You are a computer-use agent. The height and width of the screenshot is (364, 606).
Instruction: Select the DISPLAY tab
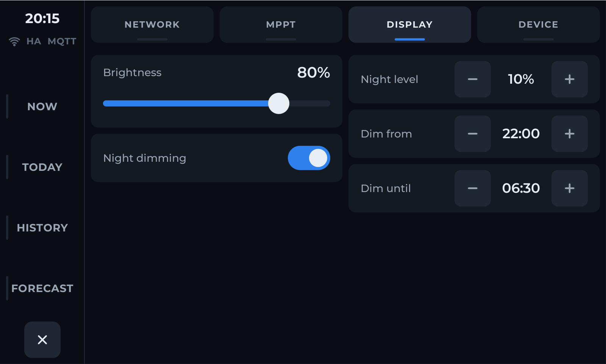click(410, 25)
